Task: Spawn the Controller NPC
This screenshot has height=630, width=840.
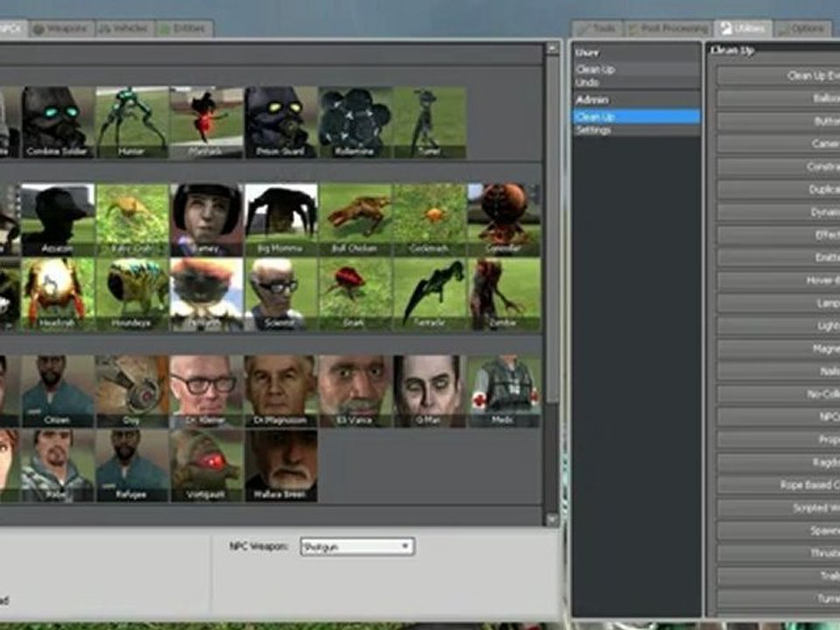Action: pos(504,220)
